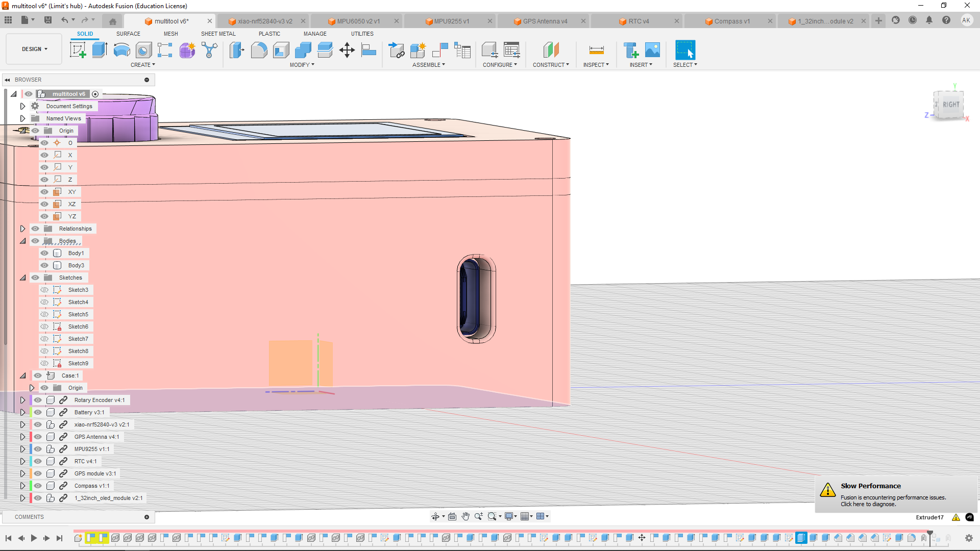Switch to the SURFACE ribbon tab
The image size is (980, 551).
tap(128, 34)
